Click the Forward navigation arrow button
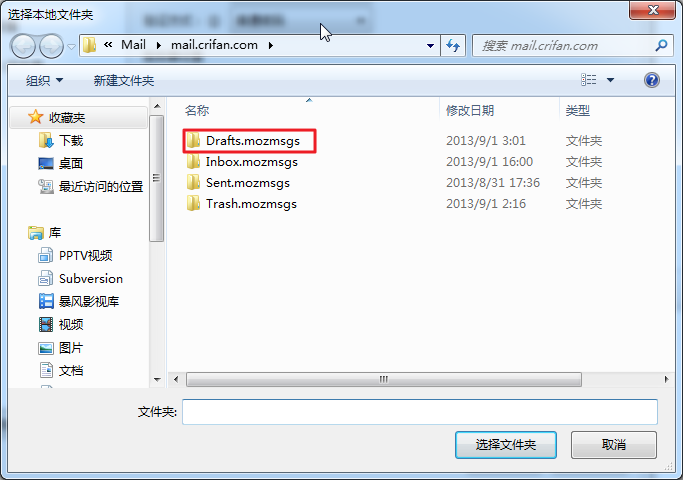This screenshot has width=683, height=480. [51, 46]
